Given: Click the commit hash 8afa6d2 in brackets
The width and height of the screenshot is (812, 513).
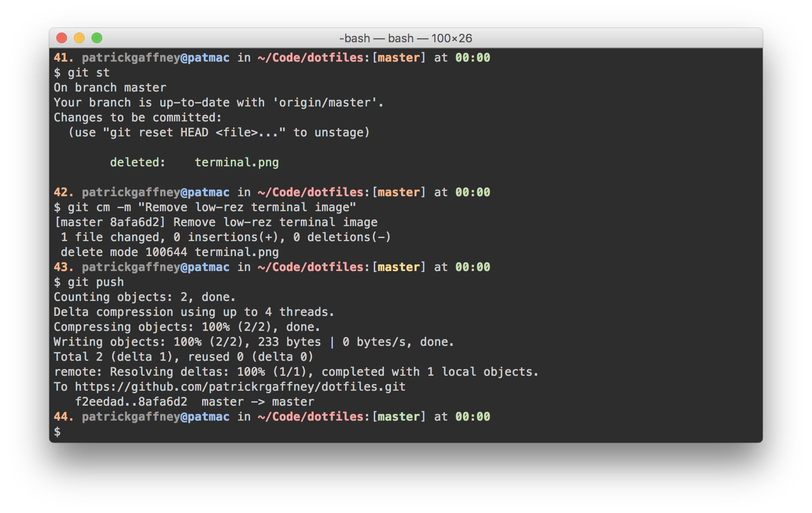Looking at the screenshot, I should click(137, 222).
